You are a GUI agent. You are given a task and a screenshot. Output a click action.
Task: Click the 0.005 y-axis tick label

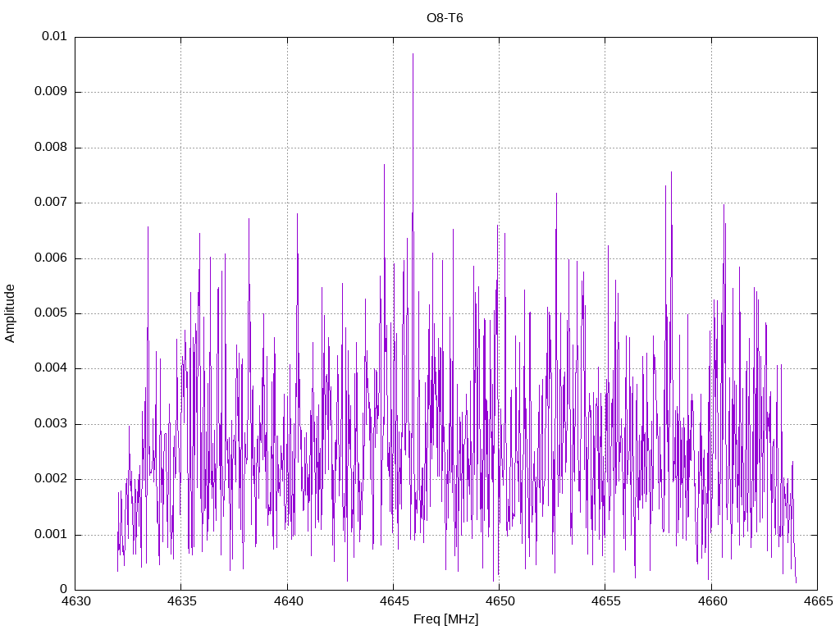point(51,313)
